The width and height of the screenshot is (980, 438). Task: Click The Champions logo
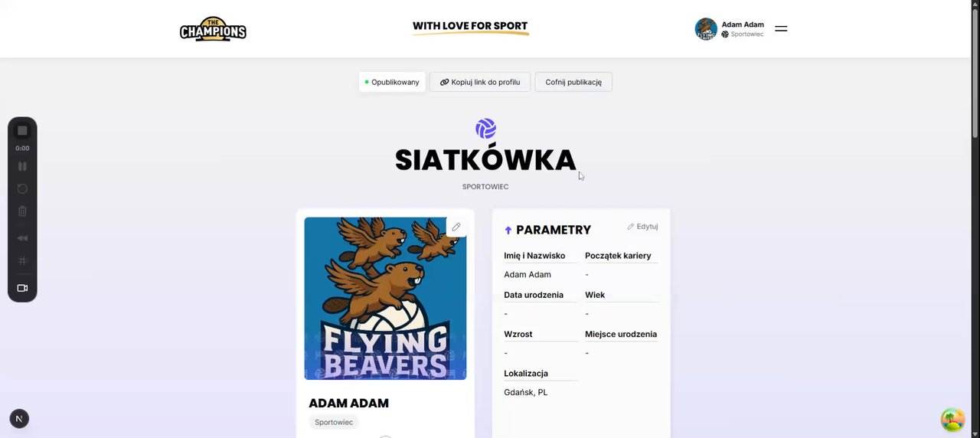coord(213,29)
